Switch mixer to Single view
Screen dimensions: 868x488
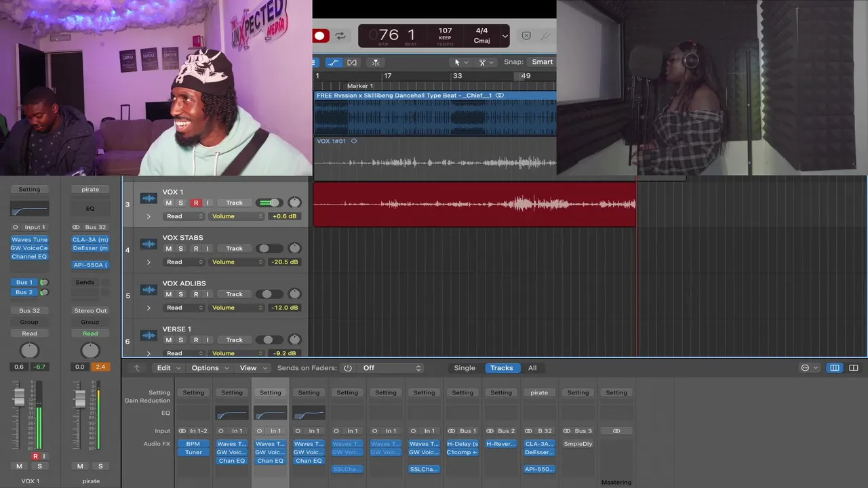coord(465,368)
